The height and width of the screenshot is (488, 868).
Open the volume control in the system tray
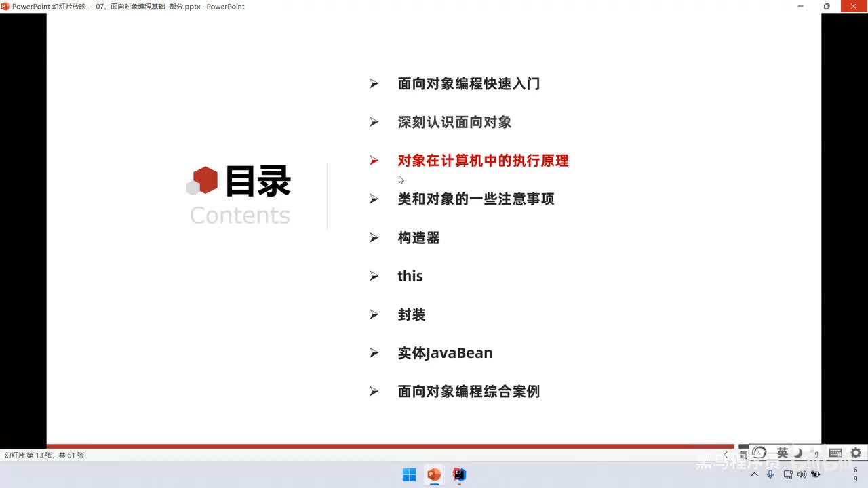pos(802,474)
